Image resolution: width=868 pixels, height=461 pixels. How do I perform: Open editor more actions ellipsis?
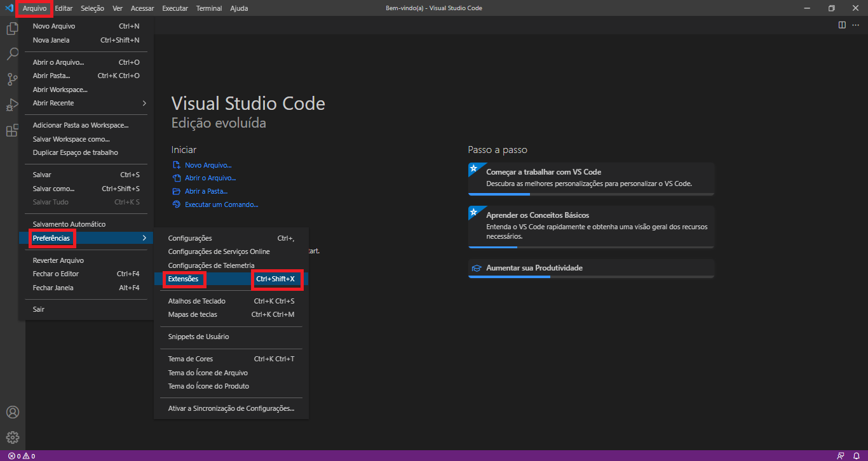pos(855,25)
